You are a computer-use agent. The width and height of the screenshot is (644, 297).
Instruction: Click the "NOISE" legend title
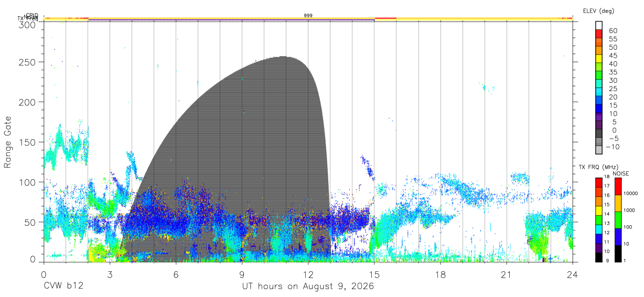click(620, 173)
